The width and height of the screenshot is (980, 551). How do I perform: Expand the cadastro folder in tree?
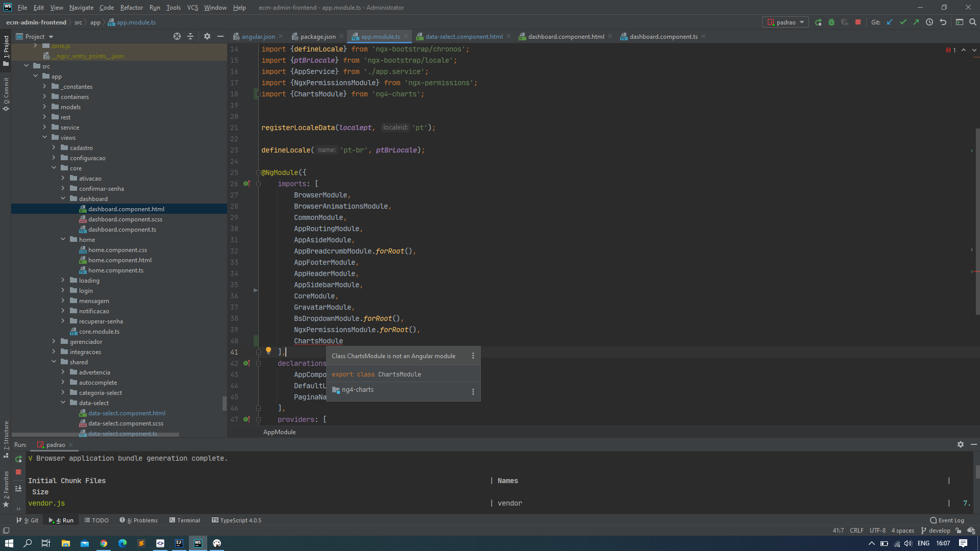point(54,147)
